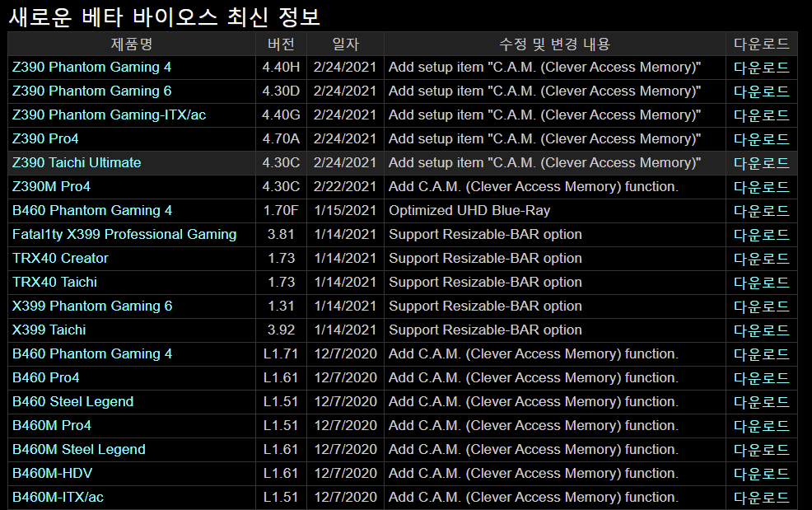812x510 pixels.
Task: Click the page title 새로운 베타 바이오스 최신 정보
Action: tap(165, 16)
